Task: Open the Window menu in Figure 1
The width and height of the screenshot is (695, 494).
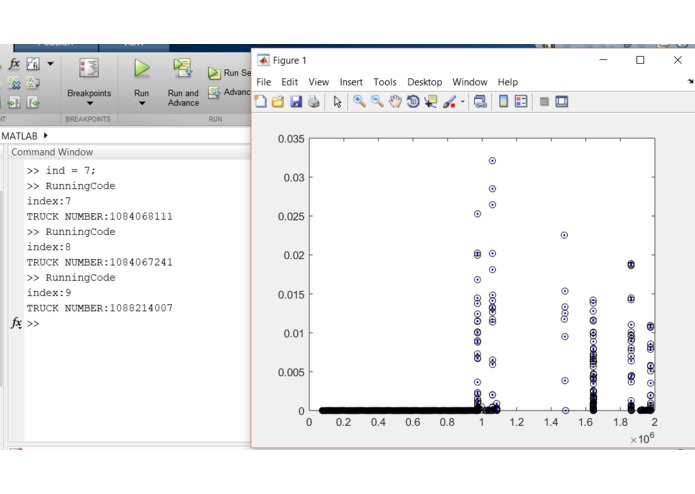Action: coord(470,82)
